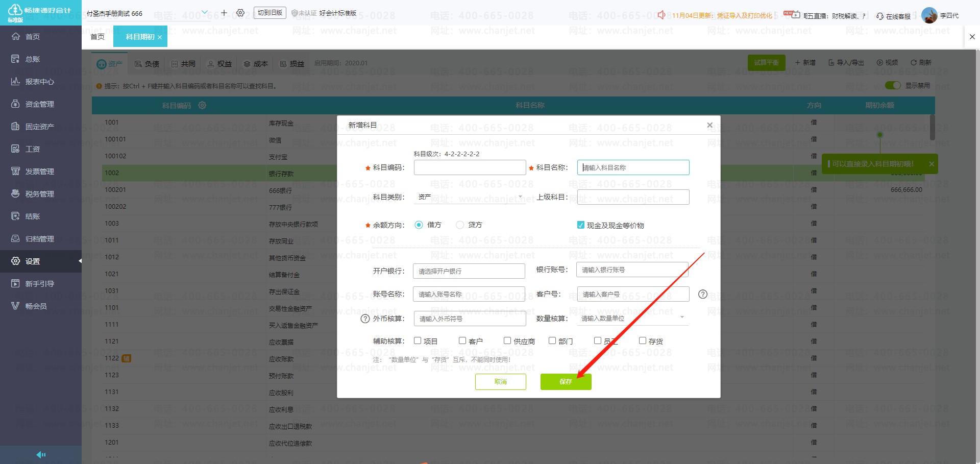Click the green 保存 button

click(x=566, y=382)
